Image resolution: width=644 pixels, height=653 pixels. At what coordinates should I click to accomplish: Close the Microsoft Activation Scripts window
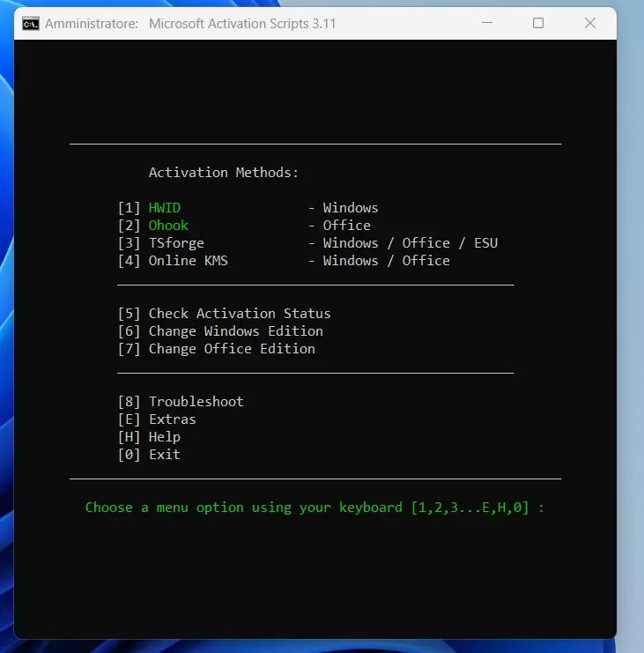click(590, 23)
